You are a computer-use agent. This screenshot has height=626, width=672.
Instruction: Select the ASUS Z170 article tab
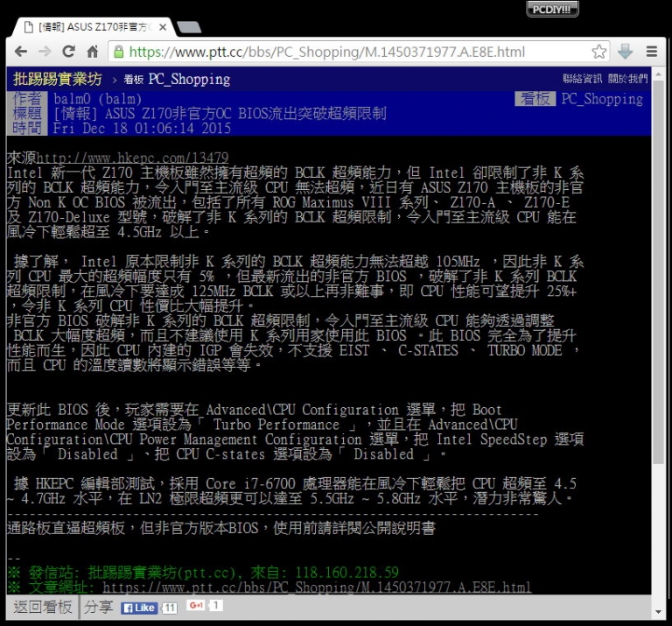point(92,27)
